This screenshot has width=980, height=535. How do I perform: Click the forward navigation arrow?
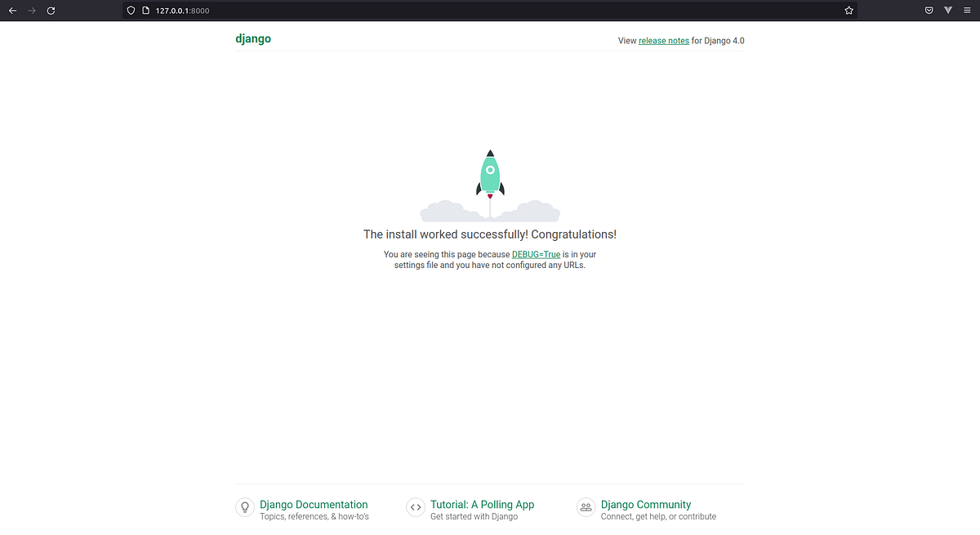(x=32, y=10)
